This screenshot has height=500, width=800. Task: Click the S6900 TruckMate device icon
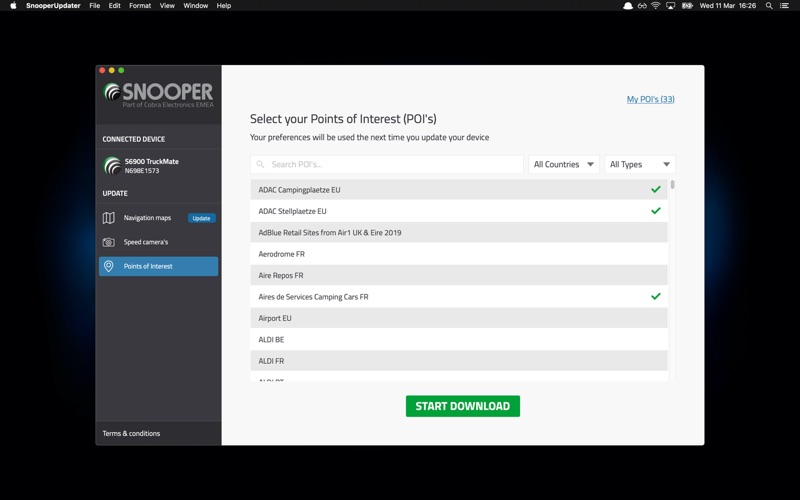(x=112, y=166)
